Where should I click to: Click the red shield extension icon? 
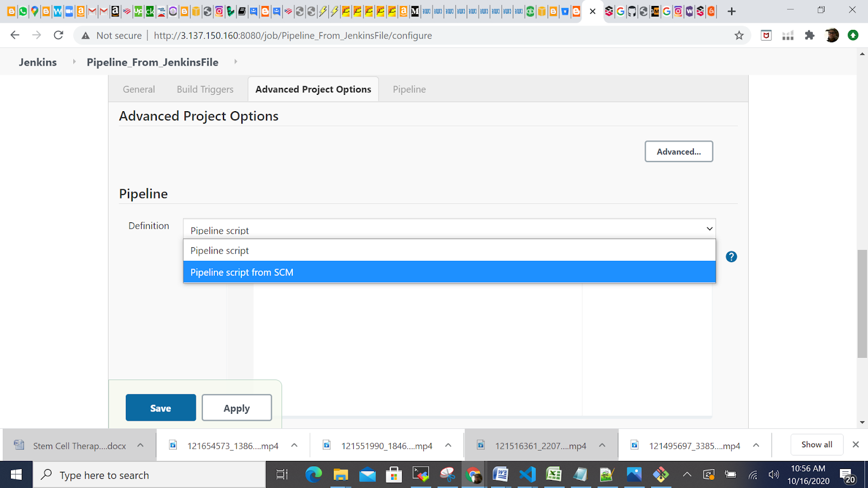pos(766,35)
